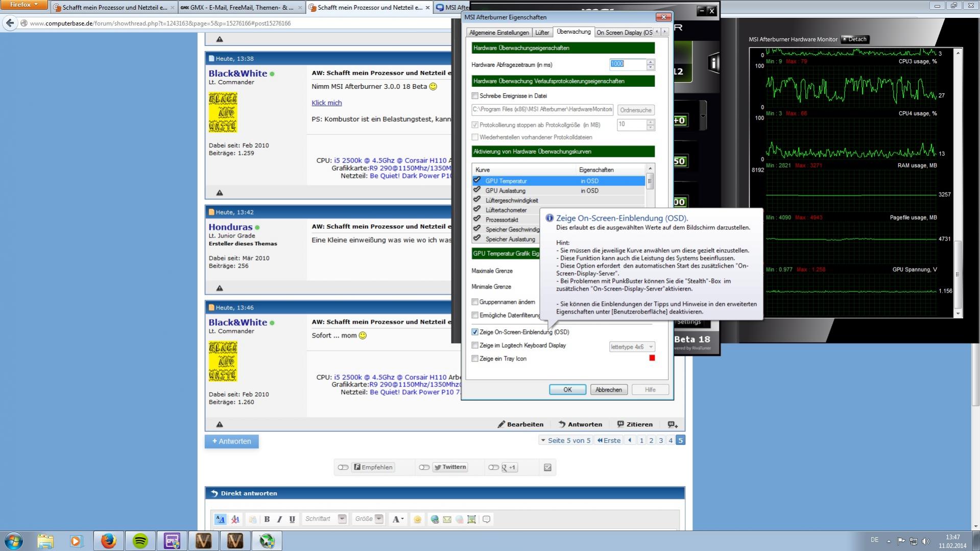Check the 'Ermögliche Datenfilterung' option

tap(475, 315)
